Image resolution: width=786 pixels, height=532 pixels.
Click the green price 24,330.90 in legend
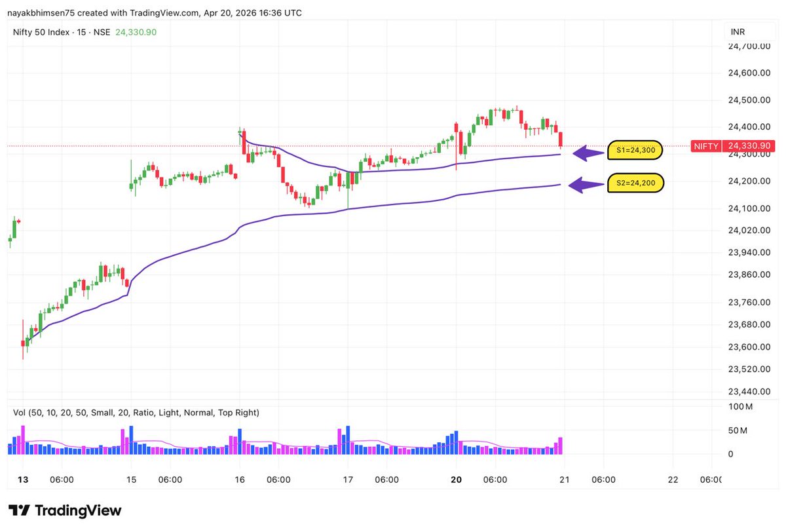pyautogui.click(x=136, y=31)
